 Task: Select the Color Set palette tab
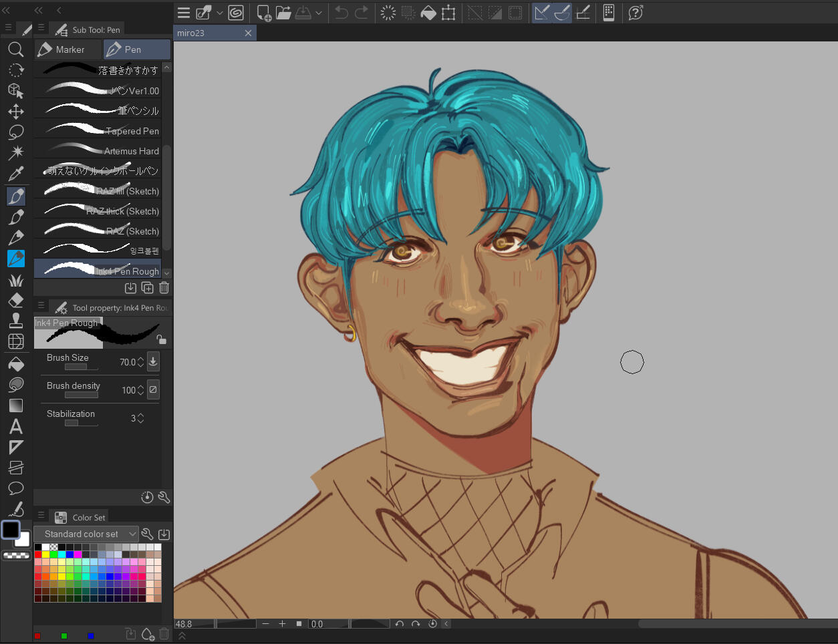click(81, 517)
